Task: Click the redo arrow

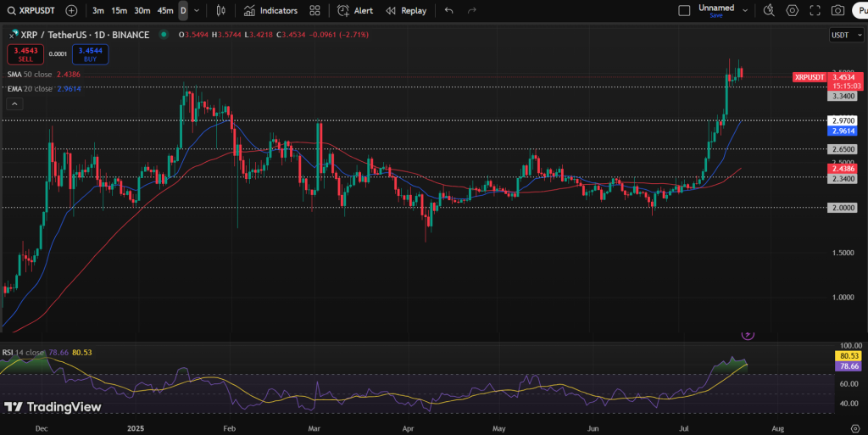Action: 471,10
